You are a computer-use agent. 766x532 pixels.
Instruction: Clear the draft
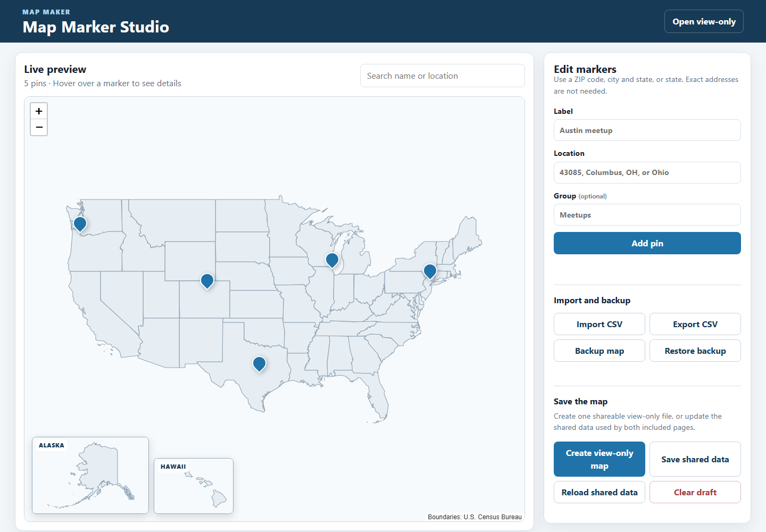point(695,492)
